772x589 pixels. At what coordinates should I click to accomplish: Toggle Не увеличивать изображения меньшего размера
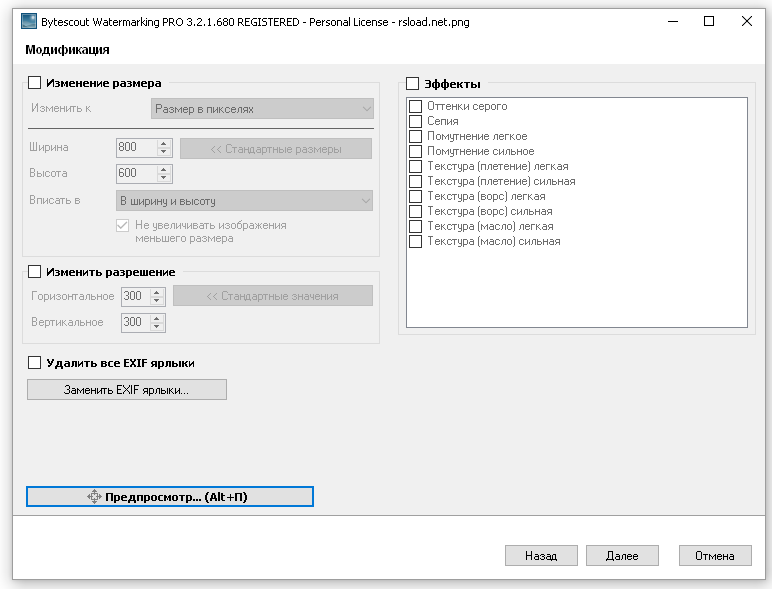click(x=123, y=226)
